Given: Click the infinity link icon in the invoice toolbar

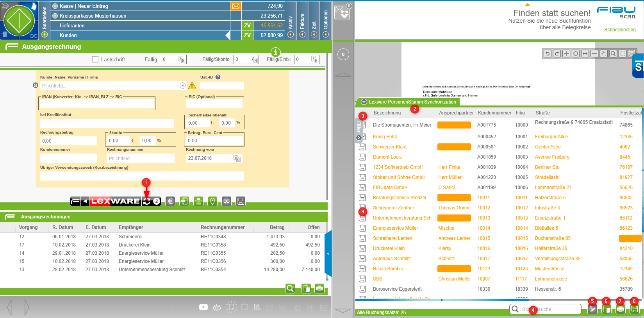Looking at the screenshot, I should click(227, 201).
